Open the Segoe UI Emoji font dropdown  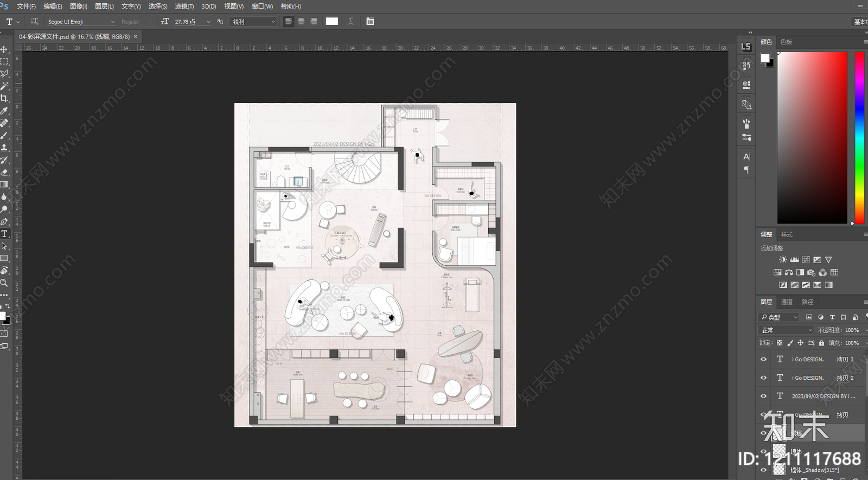tap(81, 22)
